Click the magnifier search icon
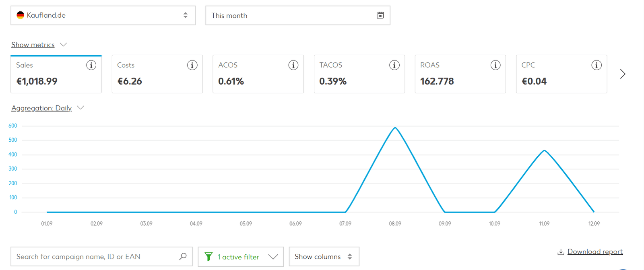Screen dimensions: 644x270 tap(183, 256)
